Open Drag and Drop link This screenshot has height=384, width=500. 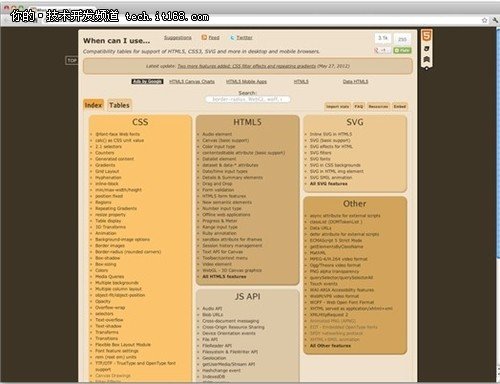click(217, 184)
